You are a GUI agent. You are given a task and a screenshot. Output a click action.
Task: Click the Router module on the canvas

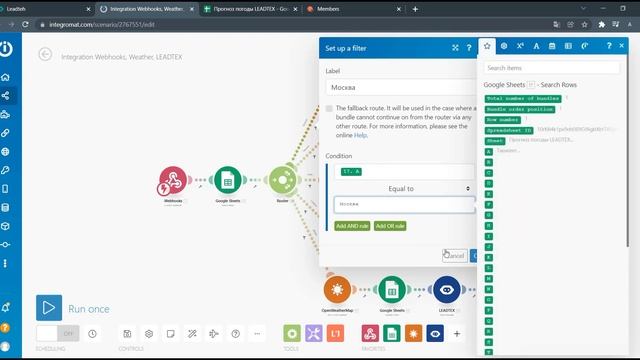point(282,180)
